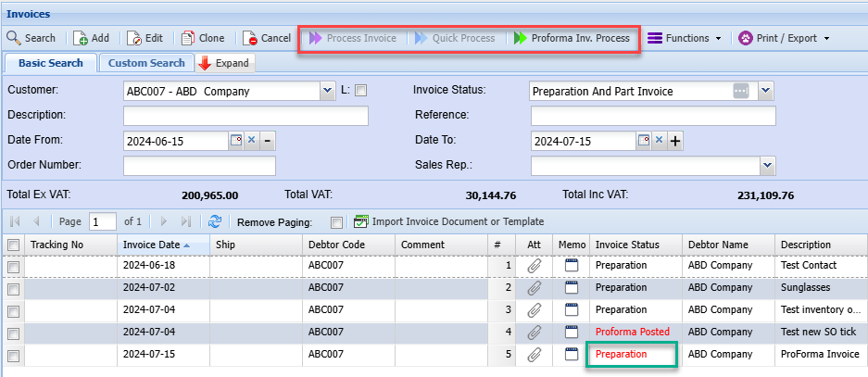The height and width of the screenshot is (377, 868).
Task: Open memo for invoice row 3
Action: pos(571,309)
